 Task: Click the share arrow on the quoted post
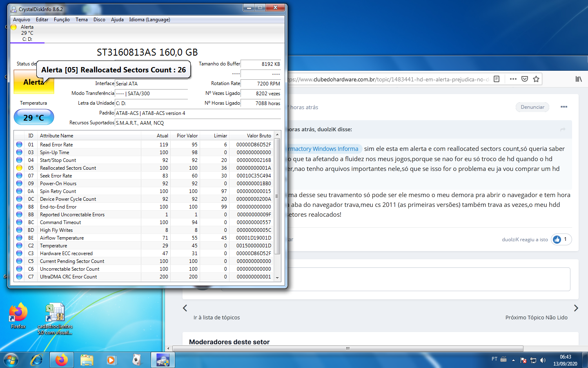tap(563, 129)
